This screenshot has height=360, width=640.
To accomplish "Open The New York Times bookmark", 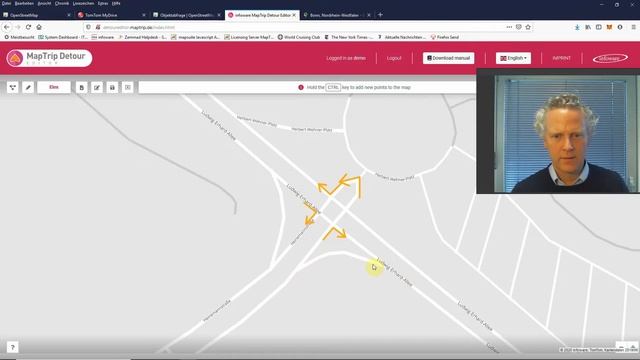I will tap(349, 37).
